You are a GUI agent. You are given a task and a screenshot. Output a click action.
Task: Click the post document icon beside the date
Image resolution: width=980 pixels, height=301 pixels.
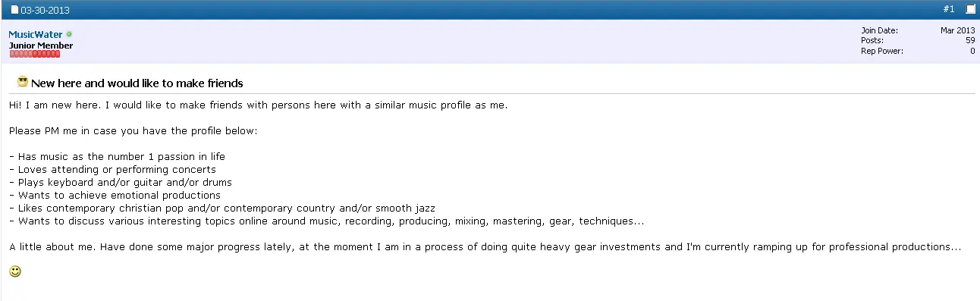14,10
